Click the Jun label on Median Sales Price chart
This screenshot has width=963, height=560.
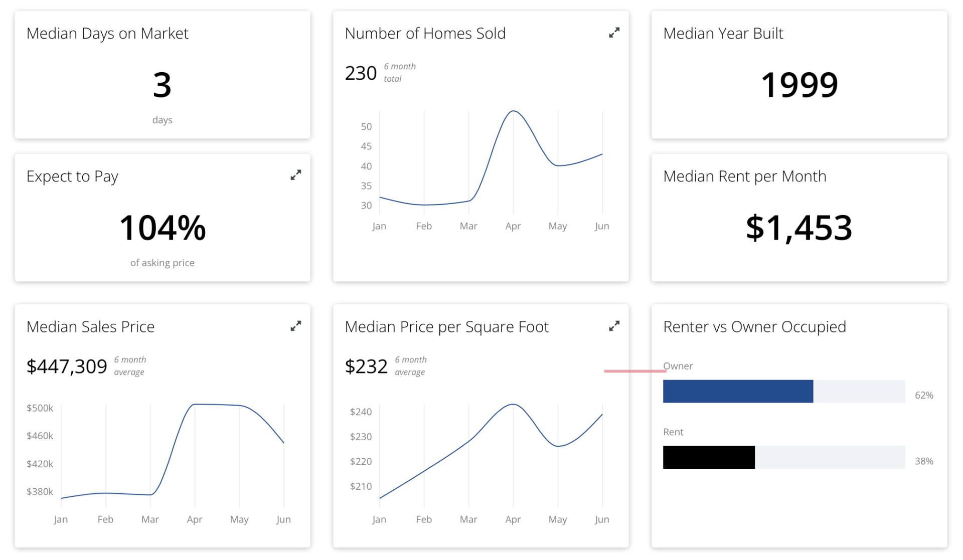[283, 519]
